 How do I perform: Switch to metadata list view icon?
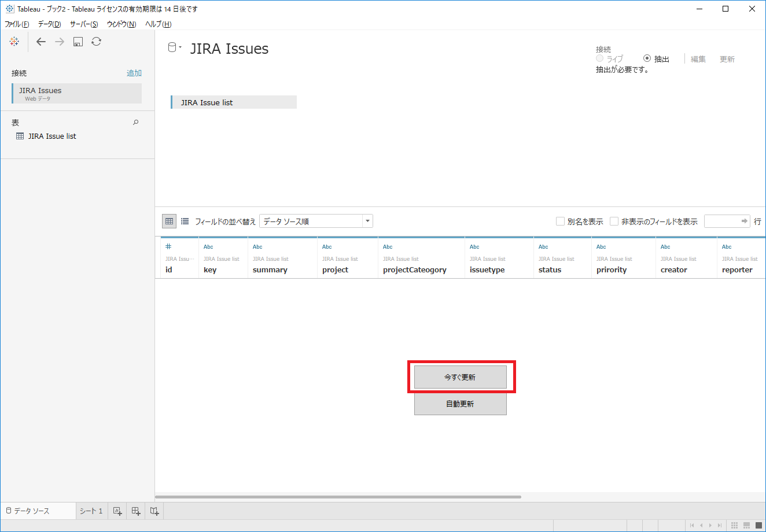pyautogui.click(x=185, y=221)
